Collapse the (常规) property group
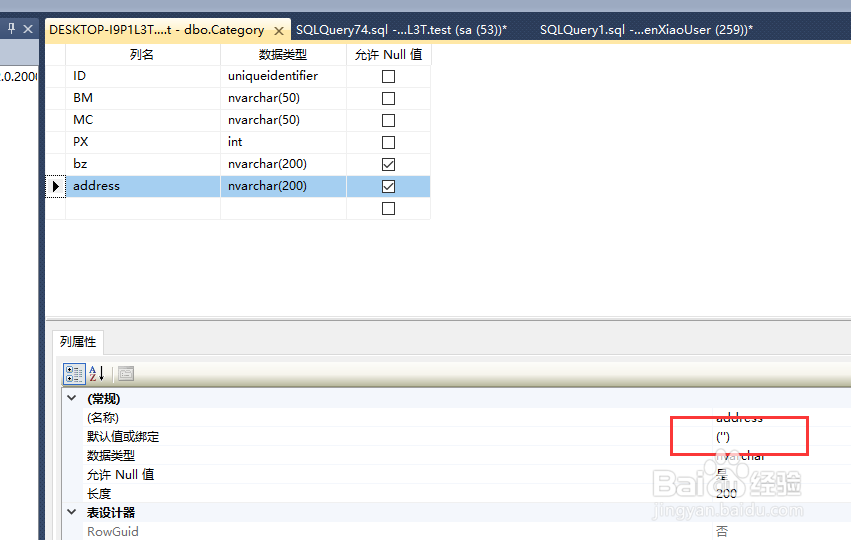 pyautogui.click(x=72, y=398)
